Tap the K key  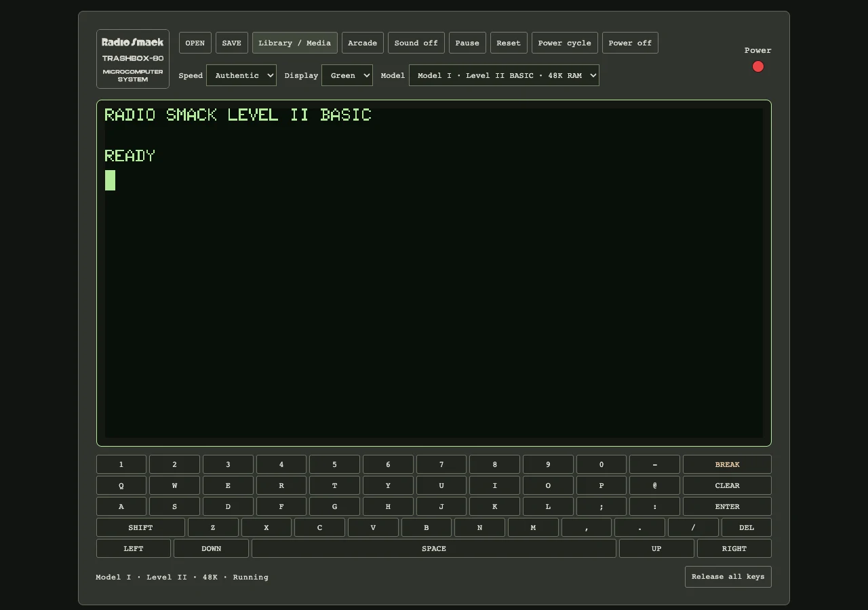tap(494, 506)
